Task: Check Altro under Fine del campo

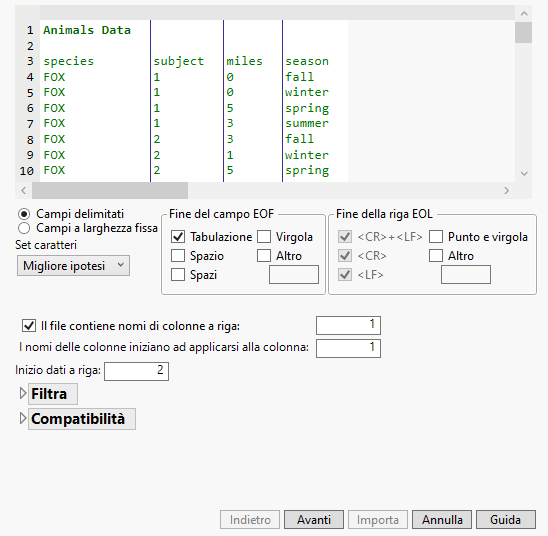Action: (x=264, y=255)
